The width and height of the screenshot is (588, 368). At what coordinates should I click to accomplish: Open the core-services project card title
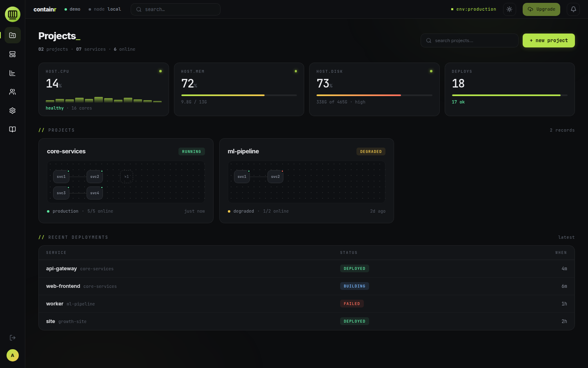click(x=66, y=151)
